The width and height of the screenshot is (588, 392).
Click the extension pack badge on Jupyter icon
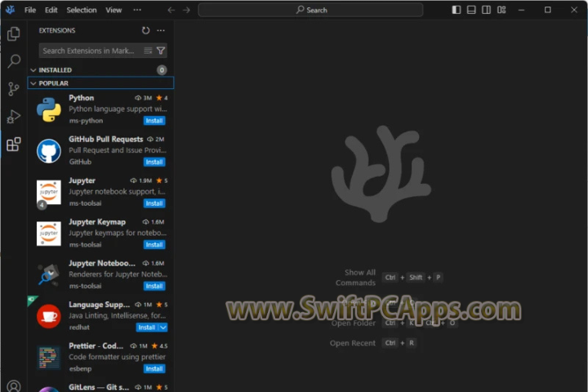42,205
